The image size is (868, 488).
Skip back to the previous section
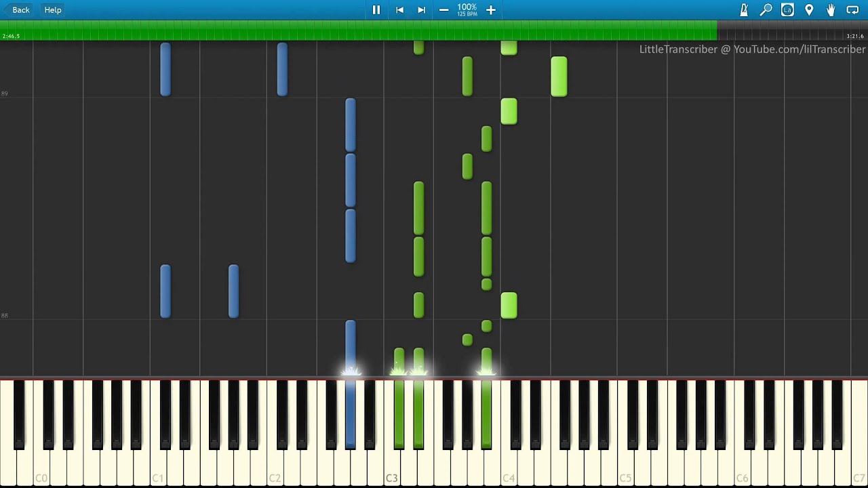[x=399, y=9]
